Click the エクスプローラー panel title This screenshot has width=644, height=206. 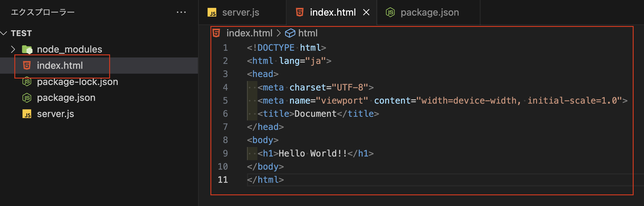pos(43,12)
